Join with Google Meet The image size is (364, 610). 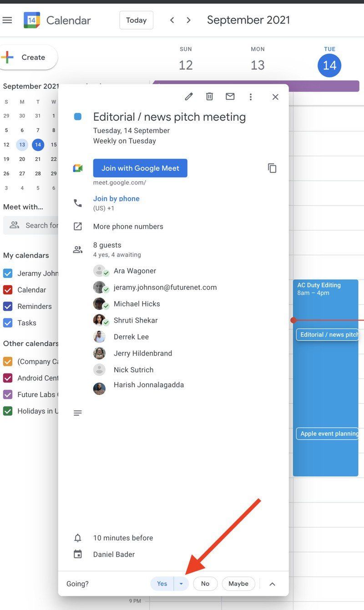(140, 168)
